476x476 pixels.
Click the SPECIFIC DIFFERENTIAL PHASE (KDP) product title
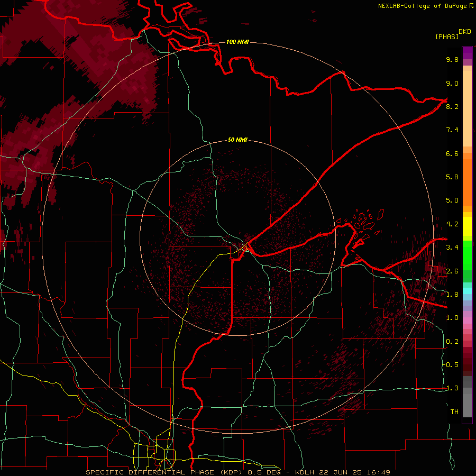(166, 472)
